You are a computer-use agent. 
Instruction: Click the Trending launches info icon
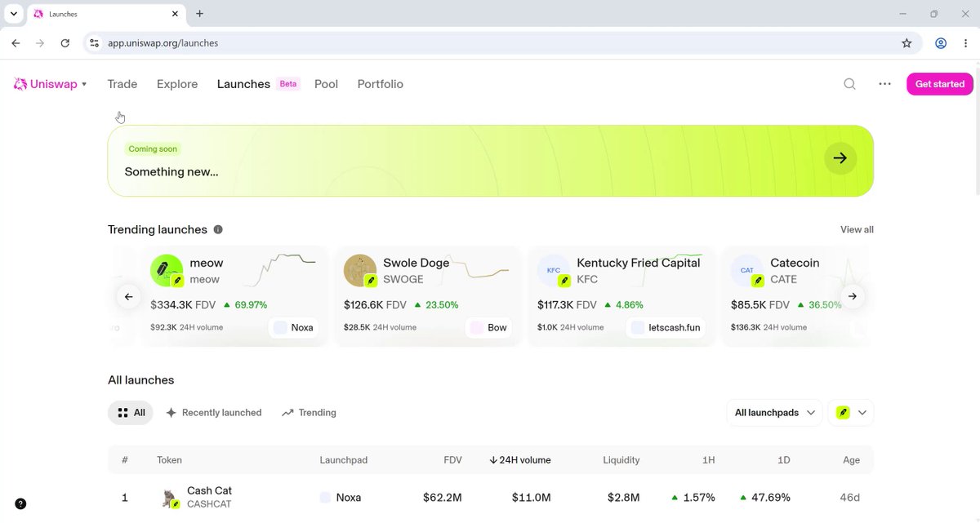click(218, 229)
